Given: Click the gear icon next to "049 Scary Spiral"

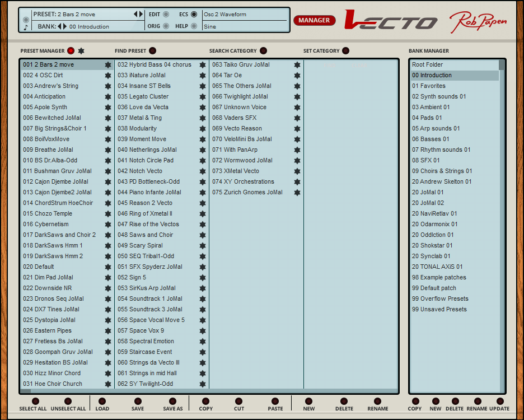Looking at the screenshot, I should coord(202,245).
